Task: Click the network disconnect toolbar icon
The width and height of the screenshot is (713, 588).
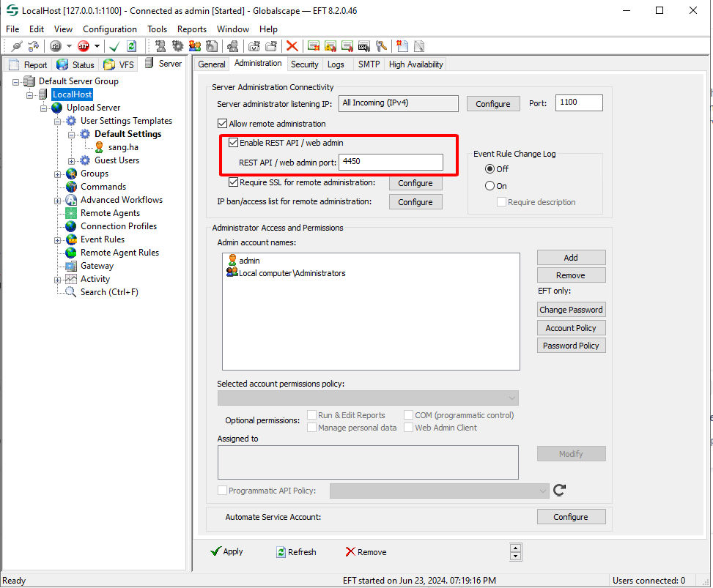Action: (33, 46)
